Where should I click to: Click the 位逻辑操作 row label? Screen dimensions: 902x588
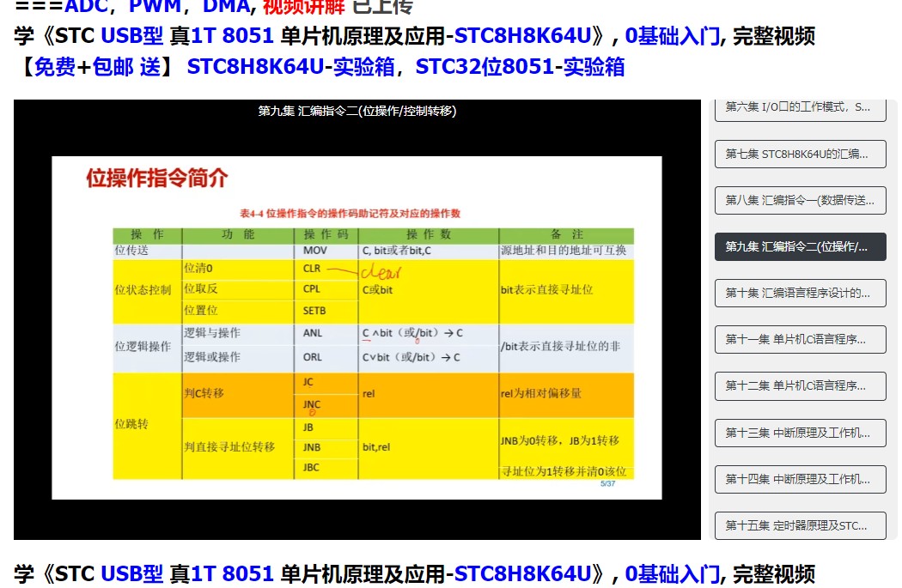pos(143,347)
